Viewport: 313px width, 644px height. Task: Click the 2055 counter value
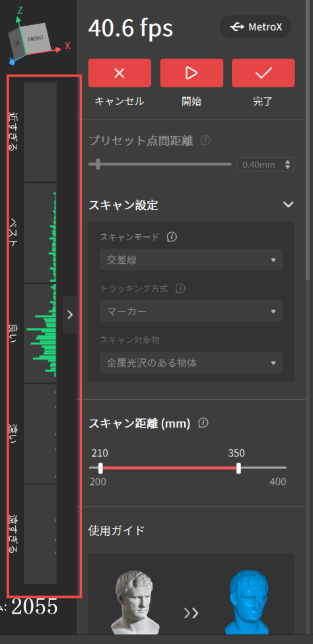(x=34, y=607)
